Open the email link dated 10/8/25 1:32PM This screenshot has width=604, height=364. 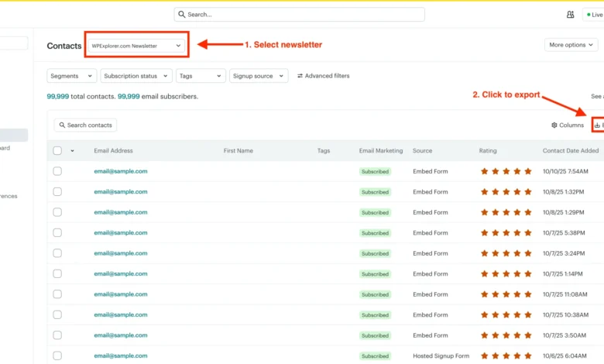click(120, 191)
